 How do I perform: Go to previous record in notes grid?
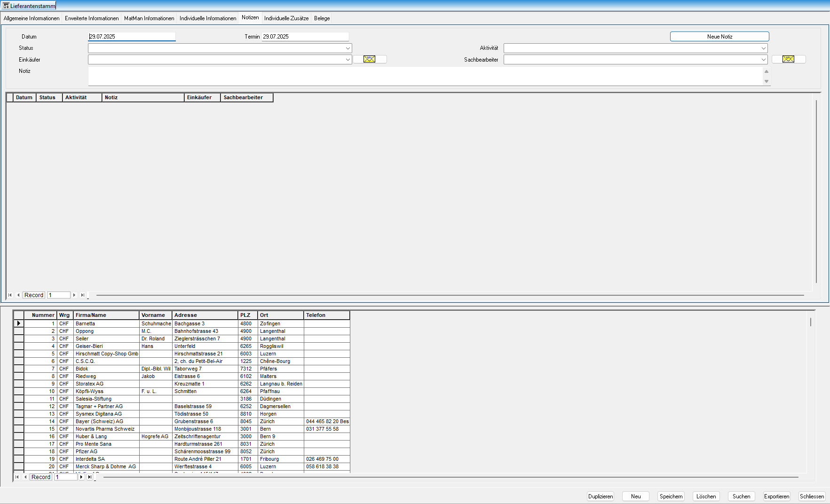coord(18,295)
